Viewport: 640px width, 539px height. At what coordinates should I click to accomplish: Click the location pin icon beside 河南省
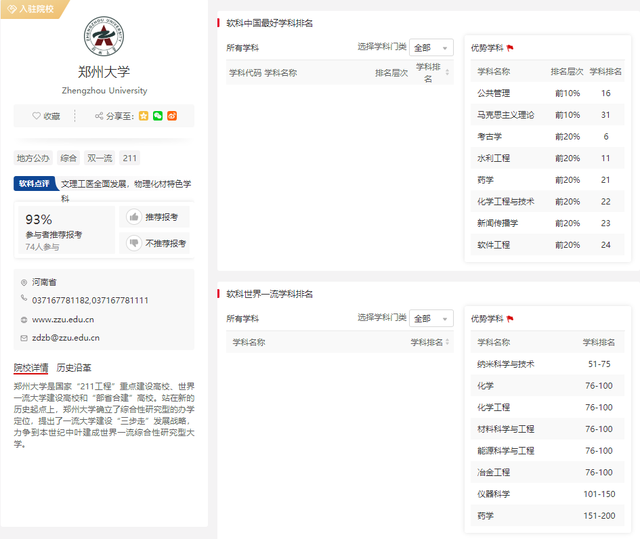click(x=24, y=282)
